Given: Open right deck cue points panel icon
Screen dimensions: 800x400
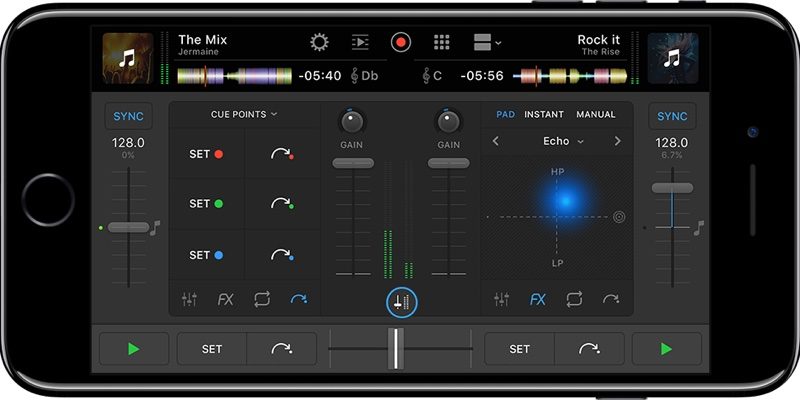Looking at the screenshot, I should click(x=611, y=299).
